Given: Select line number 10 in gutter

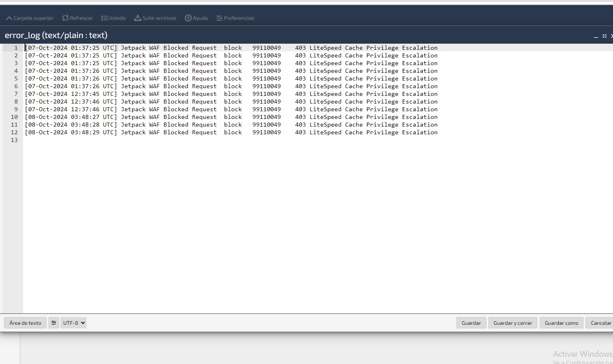Looking at the screenshot, I should [x=15, y=117].
